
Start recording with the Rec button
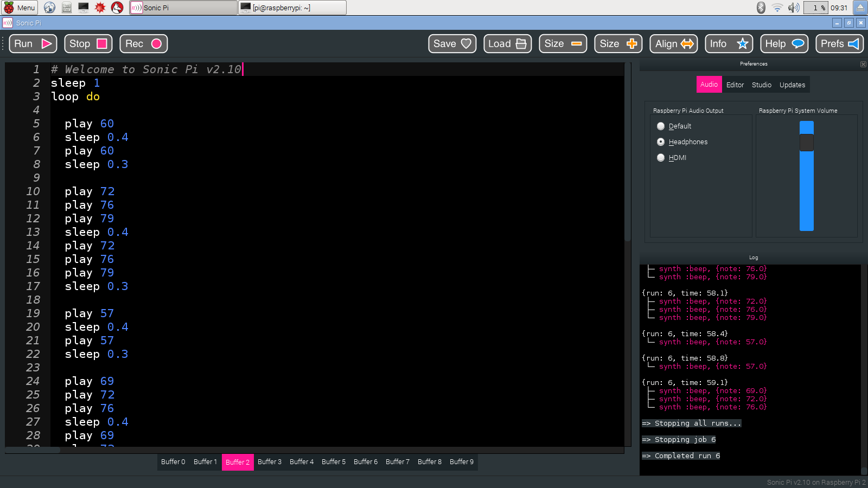(x=144, y=44)
